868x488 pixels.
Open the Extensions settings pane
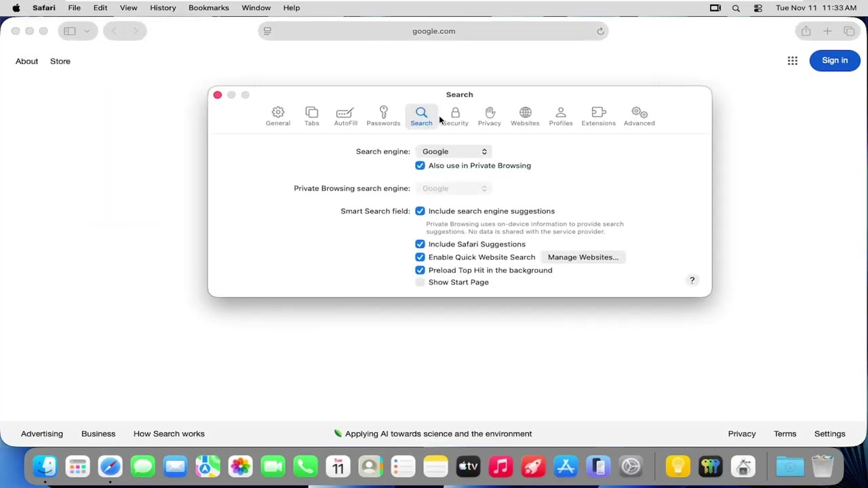coord(598,116)
